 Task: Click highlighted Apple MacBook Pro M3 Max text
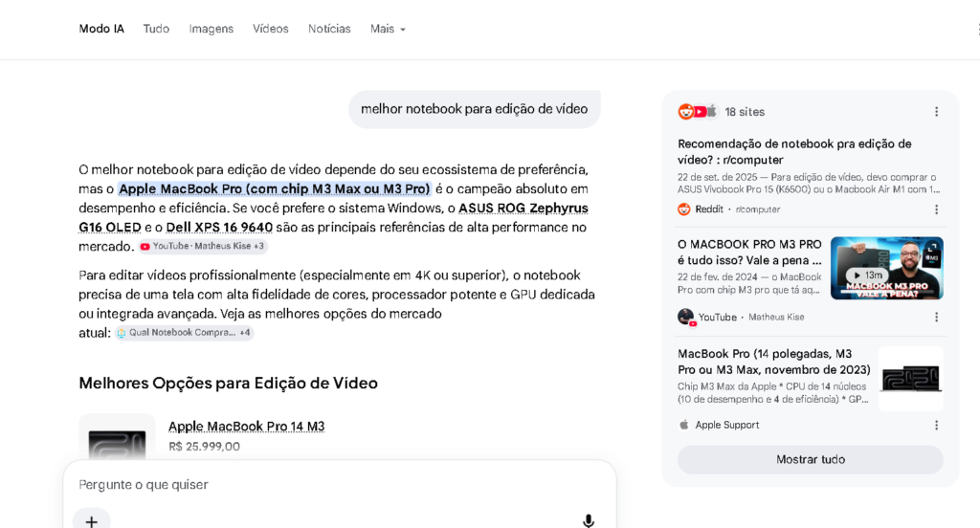coord(275,188)
